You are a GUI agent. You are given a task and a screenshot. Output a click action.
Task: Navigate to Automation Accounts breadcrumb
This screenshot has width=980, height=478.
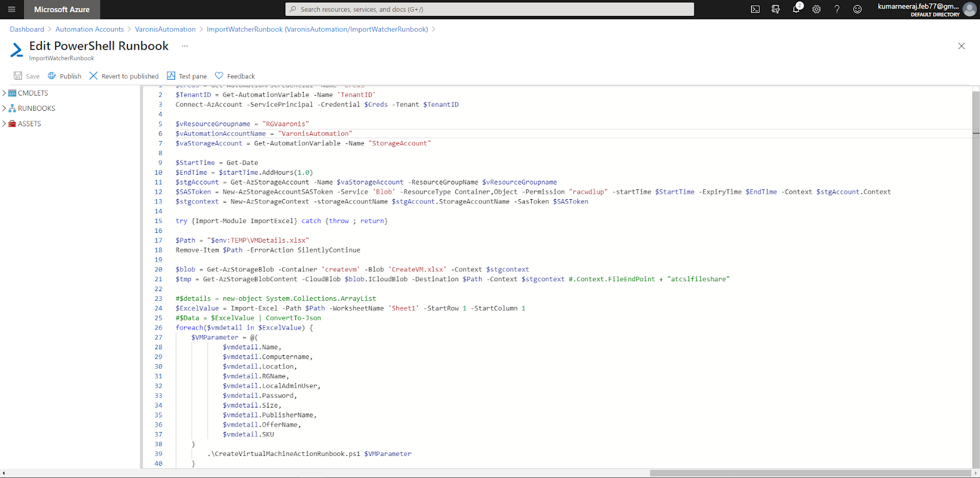89,29
